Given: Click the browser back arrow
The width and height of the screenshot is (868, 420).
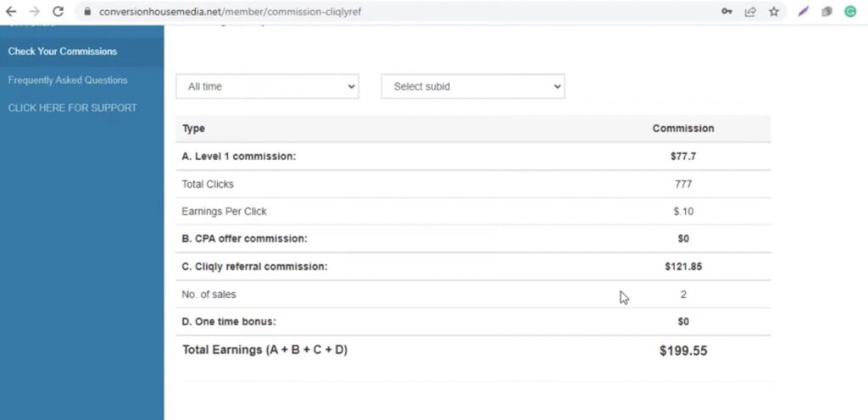Looking at the screenshot, I should click(x=11, y=12).
